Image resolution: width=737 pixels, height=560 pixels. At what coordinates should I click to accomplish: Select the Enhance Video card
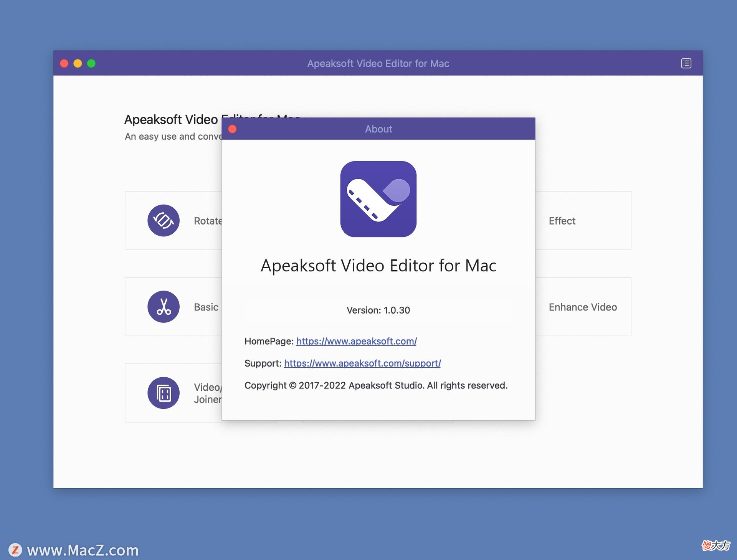[x=583, y=307]
